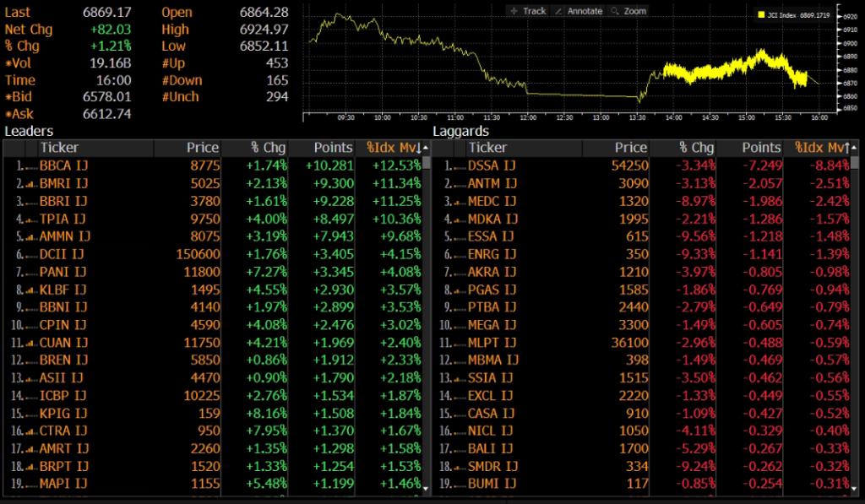The image size is (865, 504).
Task: Activate the chart Zoom tool
Action: pyautogui.click(x=628, y=11)
